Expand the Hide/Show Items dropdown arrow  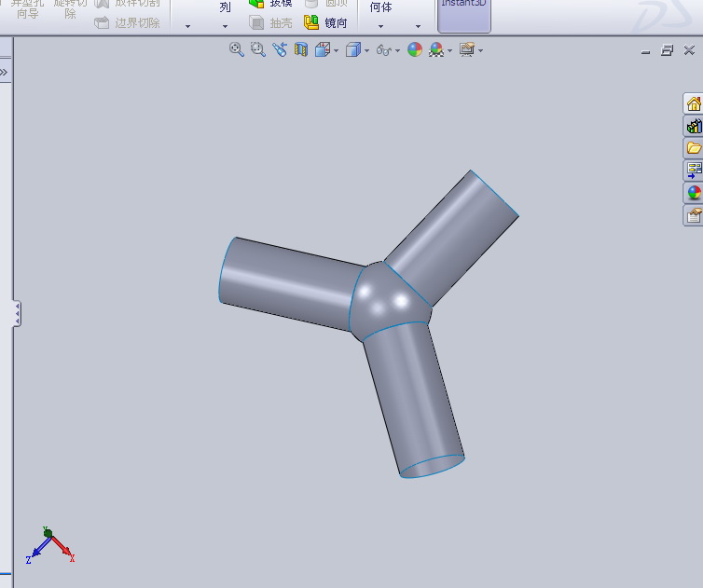point(398,51)
